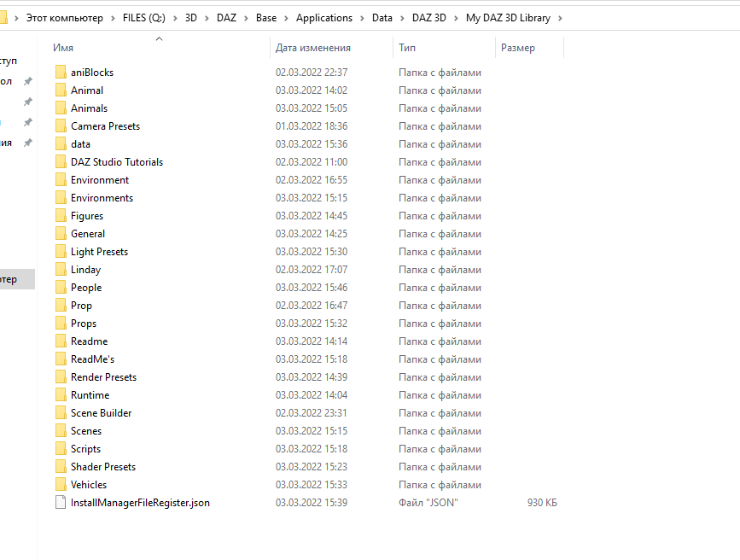Click the data folder icon
The width and height of the screenshot is (740, 560).
[61, 144]
